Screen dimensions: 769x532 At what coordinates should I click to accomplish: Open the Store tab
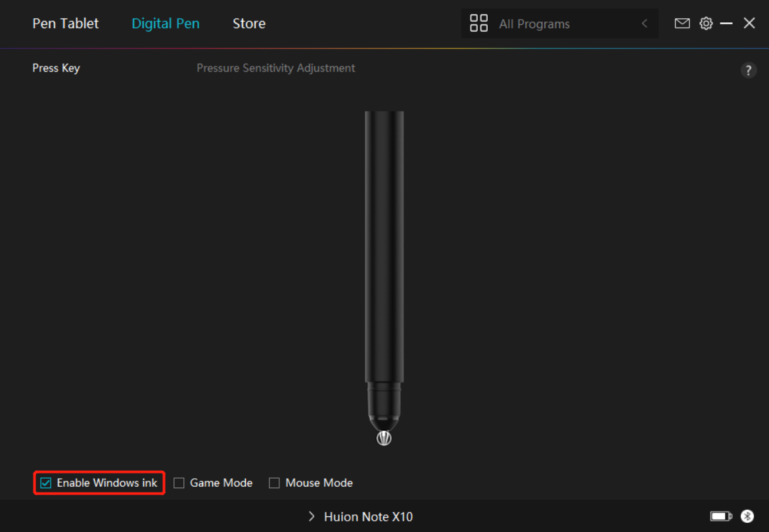pos(249,24)
